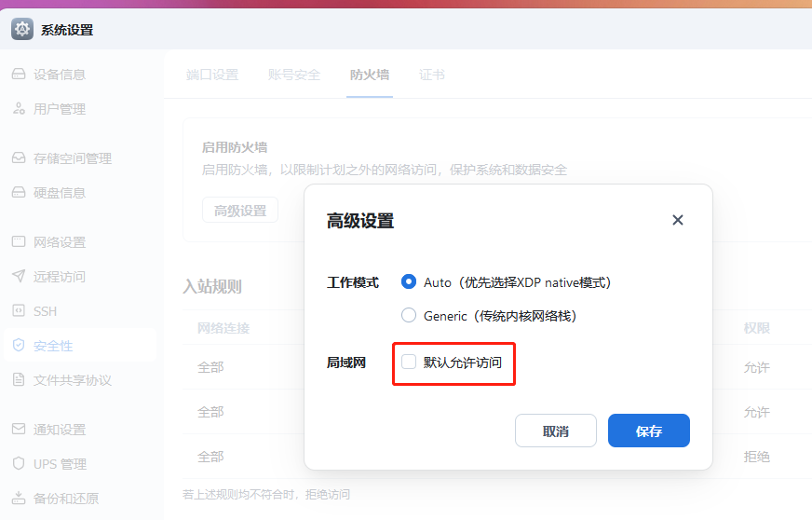
Task: Click the 网络设置 sidebar icon
Action: [19, 241]
